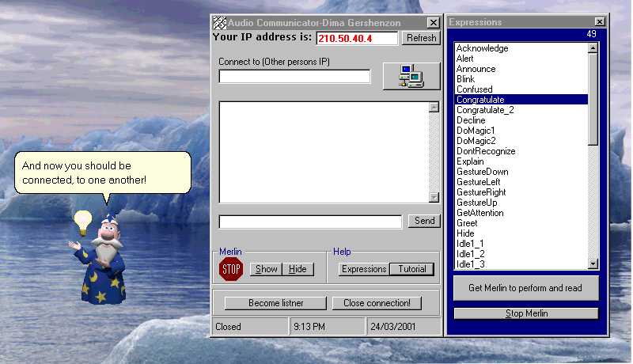Select Idle1_3 expression
Screen dimensions: 633x364
point(521,264)
